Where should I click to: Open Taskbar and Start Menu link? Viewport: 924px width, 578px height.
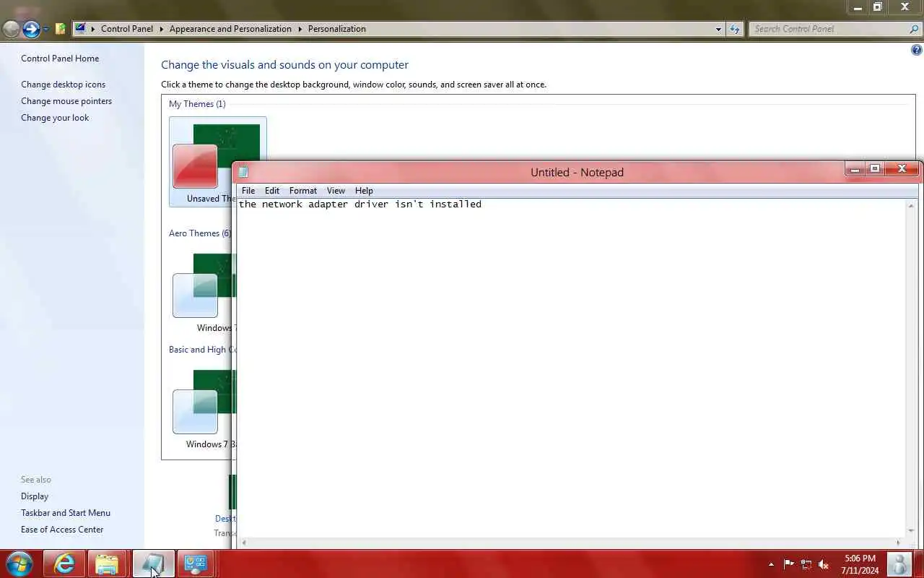(66, 513)
